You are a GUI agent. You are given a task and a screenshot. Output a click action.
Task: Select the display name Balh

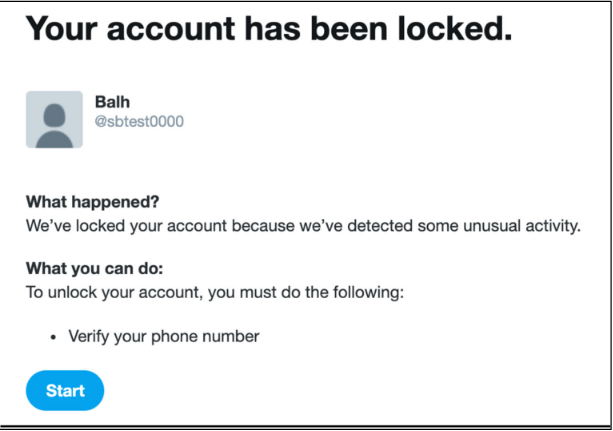[112, 102]
